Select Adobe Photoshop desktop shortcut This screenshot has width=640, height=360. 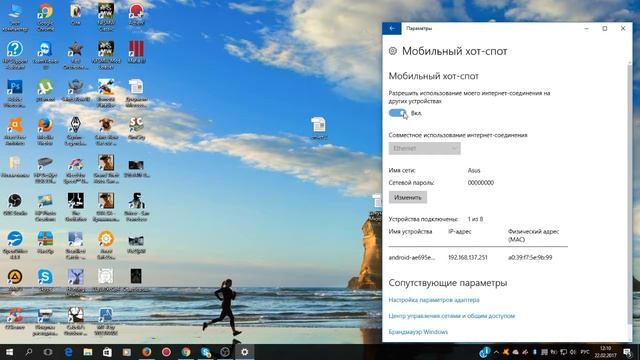[15, 93]
